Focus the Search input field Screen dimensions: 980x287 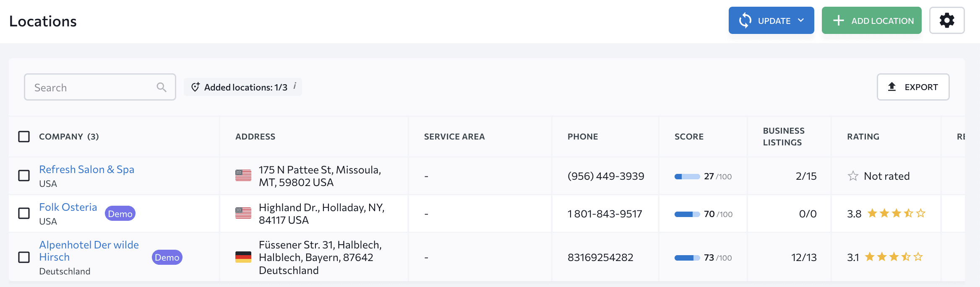pyautogui.click(x=100, y=87)
